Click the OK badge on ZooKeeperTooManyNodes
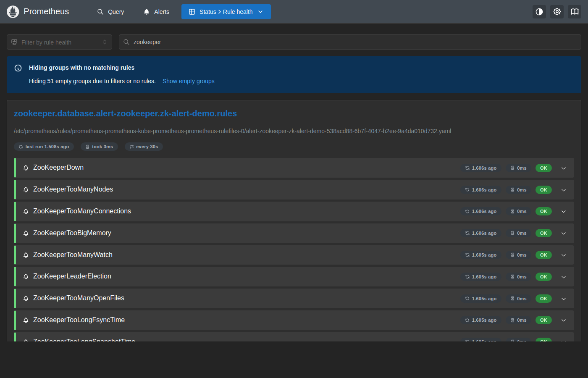 (x=543, y=190)
